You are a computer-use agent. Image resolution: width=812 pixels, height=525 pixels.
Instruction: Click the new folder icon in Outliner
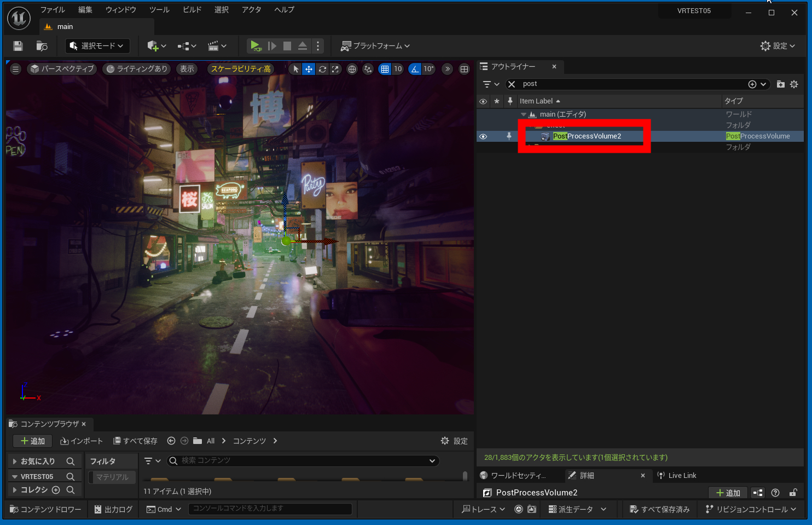[780, 84]
